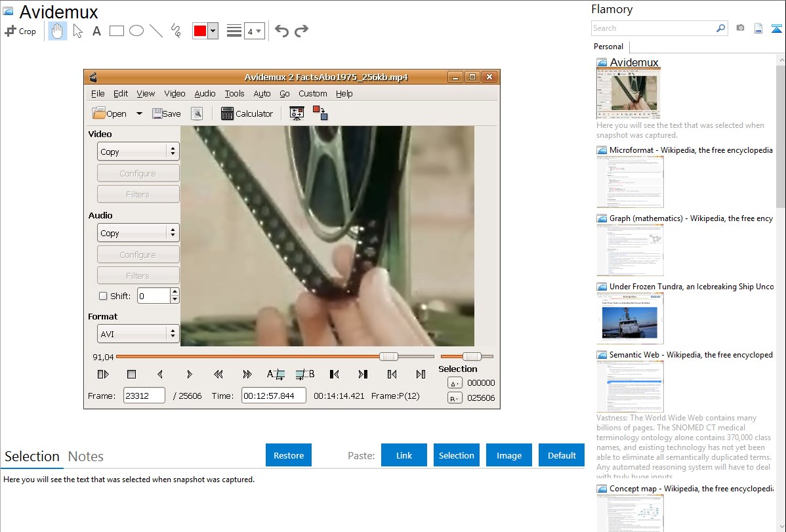Image resolution: width=786 pixels, height=532 pixels.
Task: Switch to the Personal tab
Action: [608, 46]
